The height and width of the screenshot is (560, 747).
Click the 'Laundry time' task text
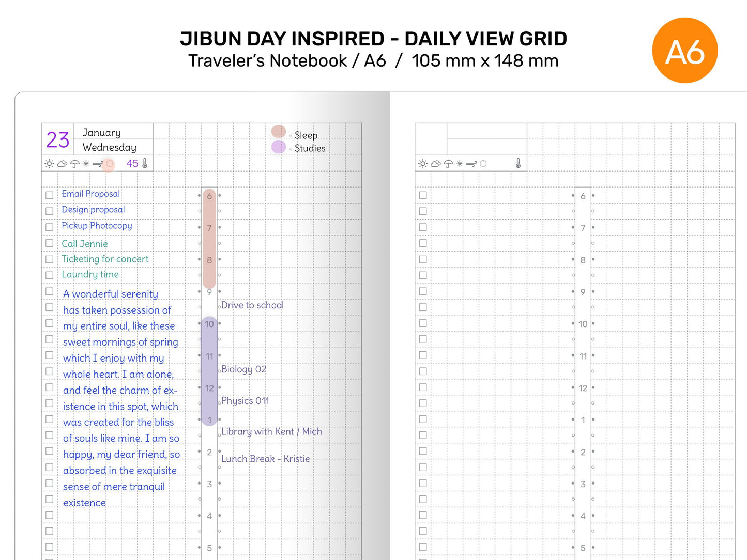[90, 274]
